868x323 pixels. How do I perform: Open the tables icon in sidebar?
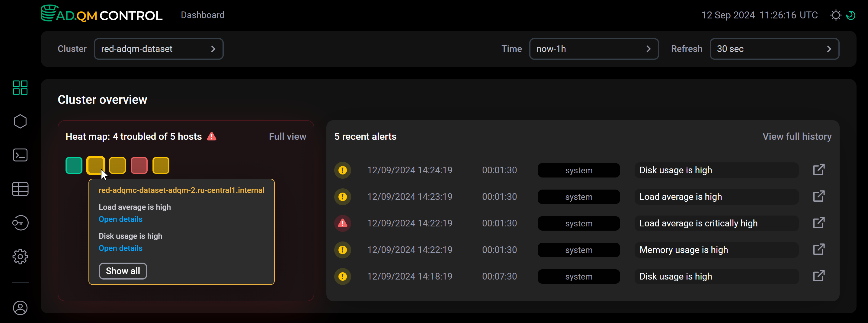[x=20, y=189]
